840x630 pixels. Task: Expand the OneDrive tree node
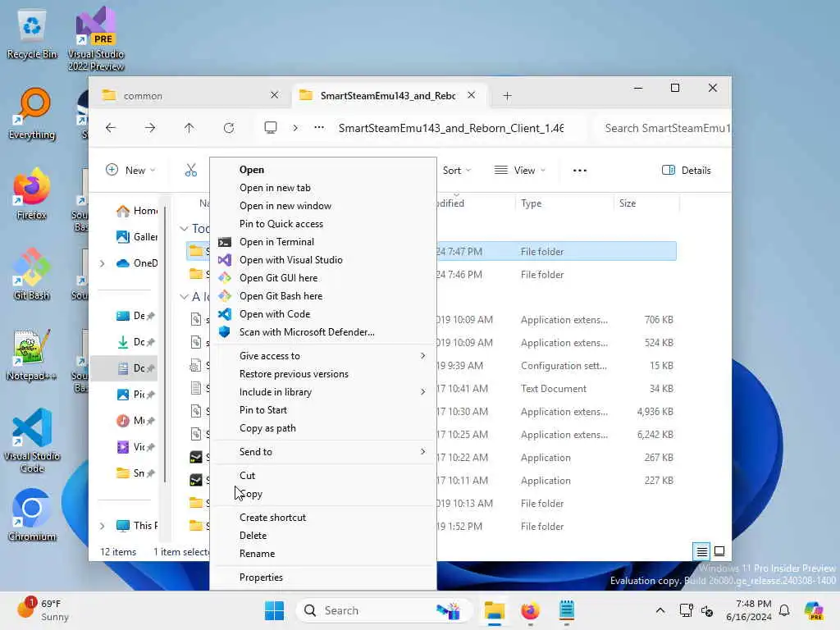pos(103,263)
